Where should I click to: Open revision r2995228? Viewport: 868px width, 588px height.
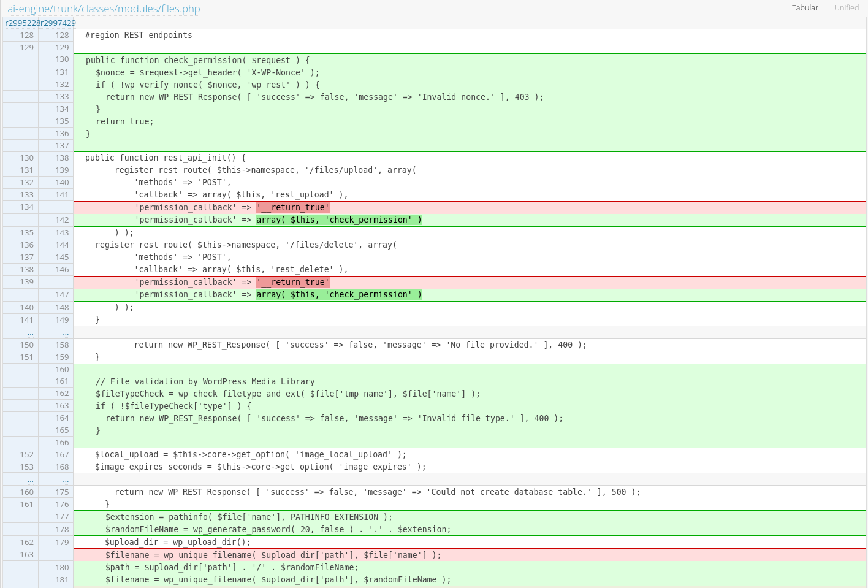21,23
